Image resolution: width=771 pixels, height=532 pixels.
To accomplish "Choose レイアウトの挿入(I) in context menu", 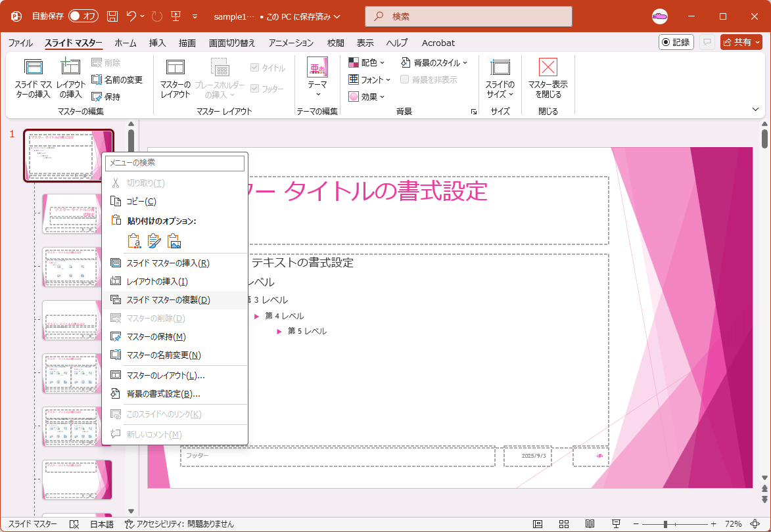I will point(175,282).
